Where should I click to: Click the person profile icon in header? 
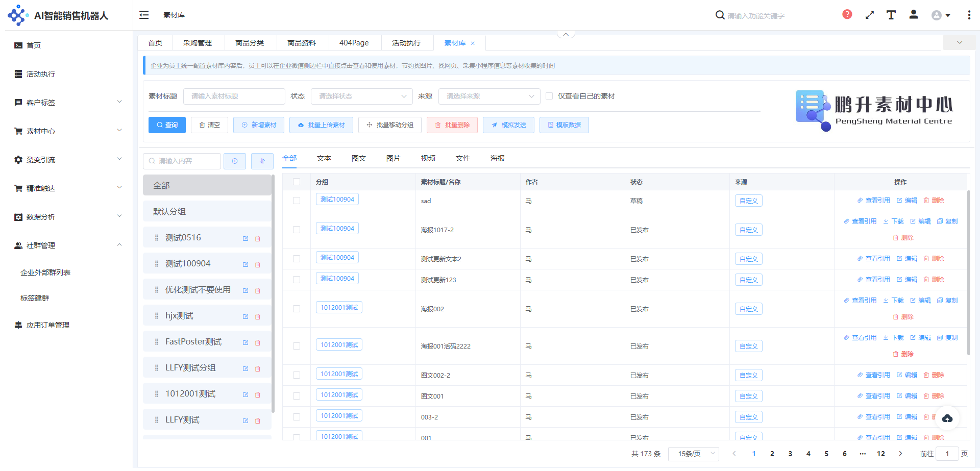pos(914,14)
